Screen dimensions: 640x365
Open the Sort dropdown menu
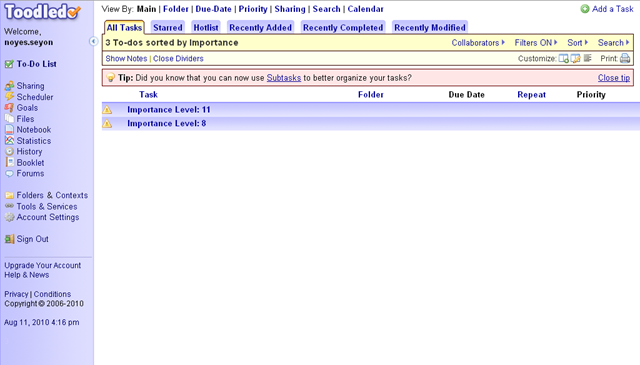578,42
